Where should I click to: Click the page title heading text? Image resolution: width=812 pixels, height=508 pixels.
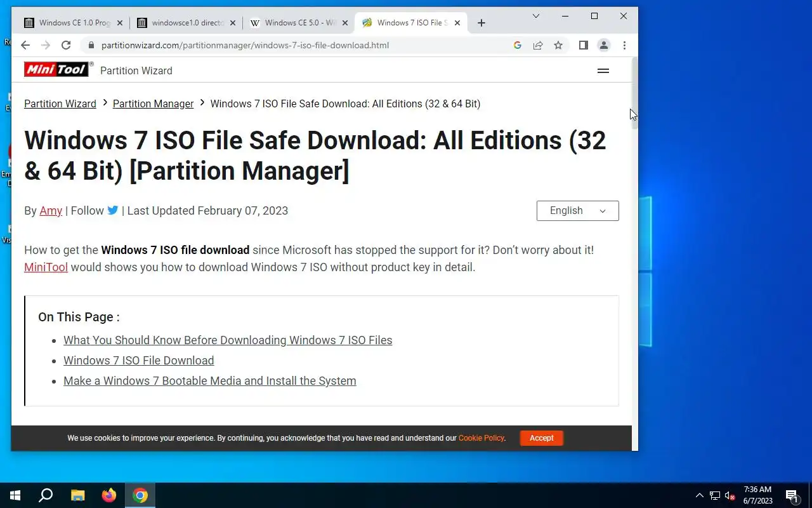[315, 156]
